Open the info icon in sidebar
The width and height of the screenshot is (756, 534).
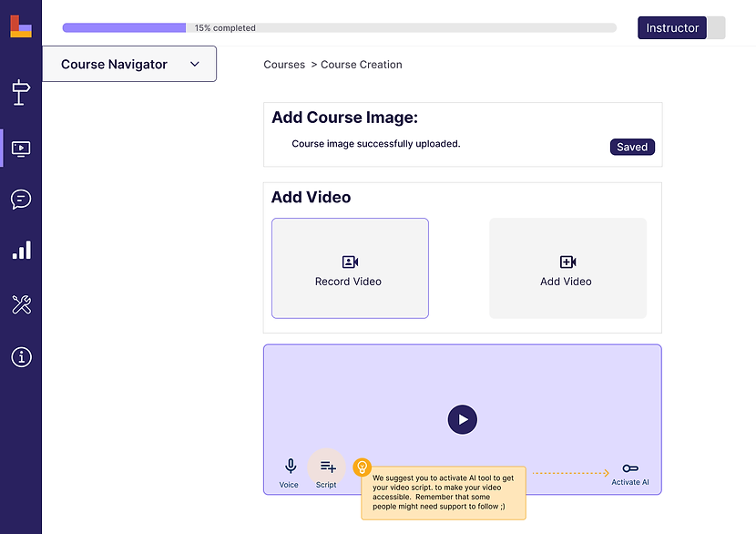pyautogui.click(x=21, y=357)
